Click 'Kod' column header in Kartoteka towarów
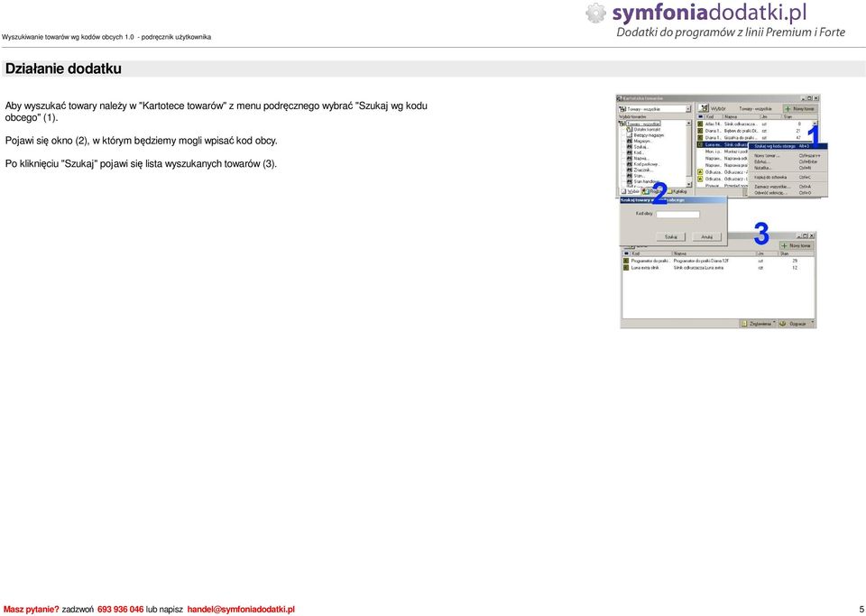Image resolution: width=866 pixels, height=616 pixels. pyautogui.click(x=713, y=116)
